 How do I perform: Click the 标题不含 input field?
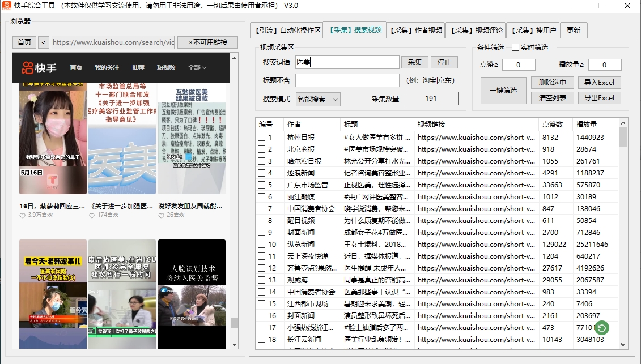click(x=347, y=80)
